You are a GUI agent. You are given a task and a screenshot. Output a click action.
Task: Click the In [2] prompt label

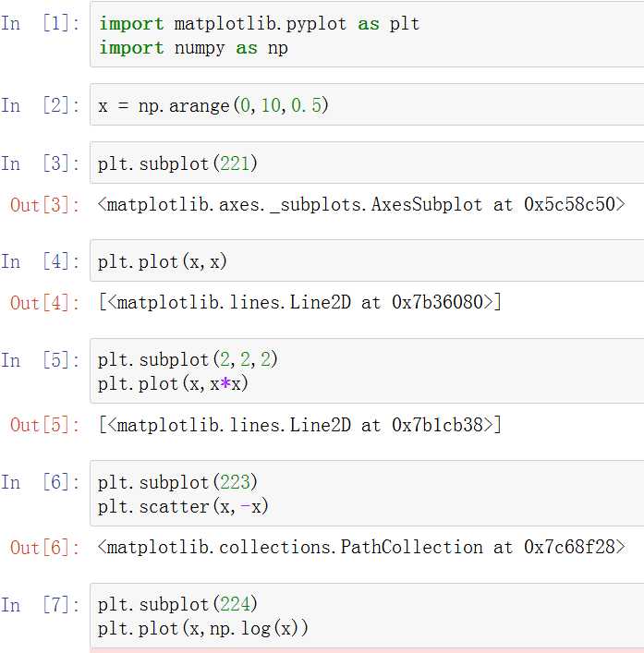coord(40,105)
